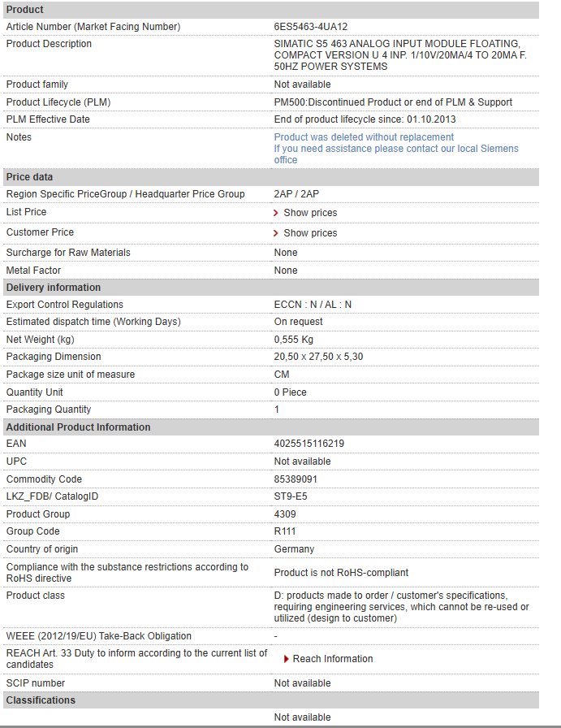Click the Commodity Code value 85389091

point(296,479)
